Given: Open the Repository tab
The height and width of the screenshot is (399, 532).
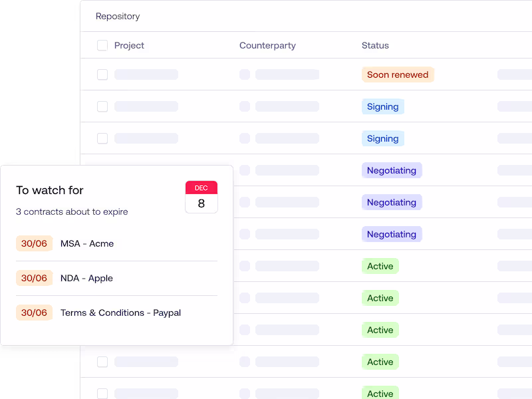Looking at the screenshot, I should pos(118,16).
